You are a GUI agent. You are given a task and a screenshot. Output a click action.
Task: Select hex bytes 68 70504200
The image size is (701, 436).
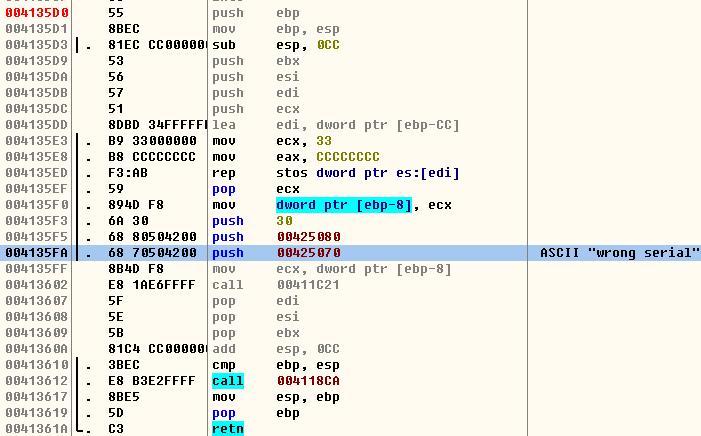coord(152,253)
